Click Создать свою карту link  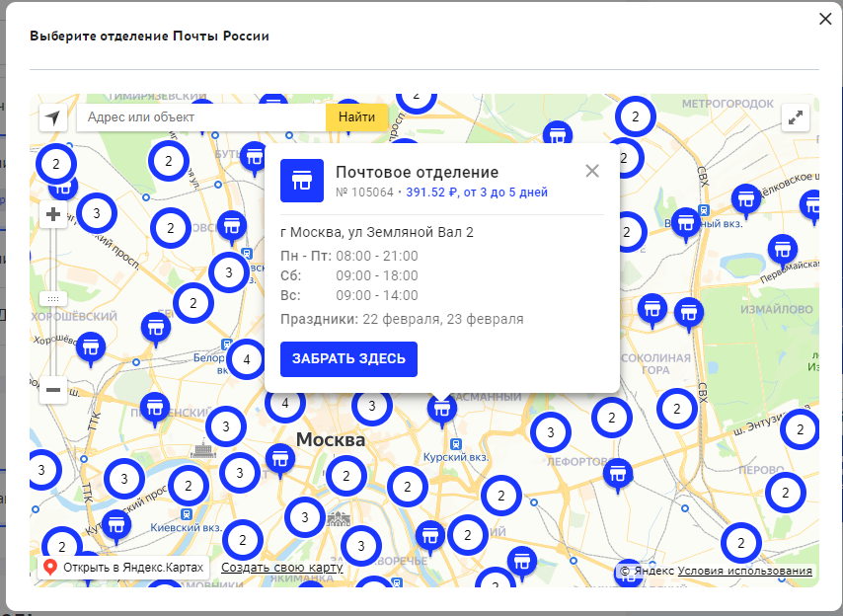click(281, 568)
